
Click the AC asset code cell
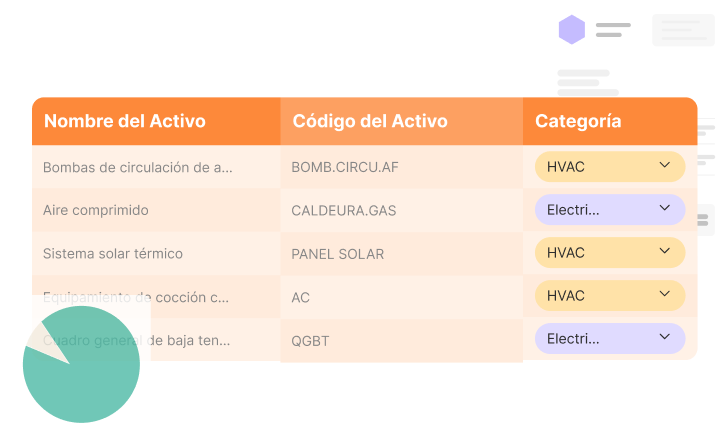(x=301, y=298)
